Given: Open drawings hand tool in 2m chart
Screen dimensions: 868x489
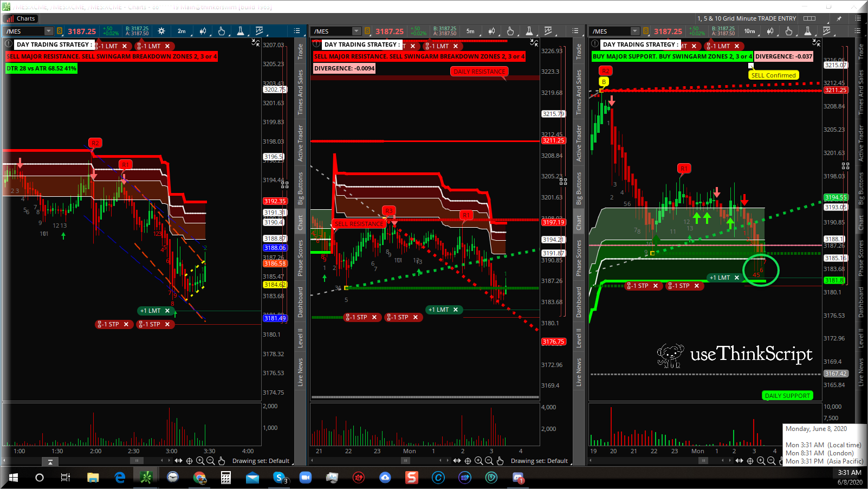Looking at the screenshot, I should pyautogui.click(x=222, y=31).
